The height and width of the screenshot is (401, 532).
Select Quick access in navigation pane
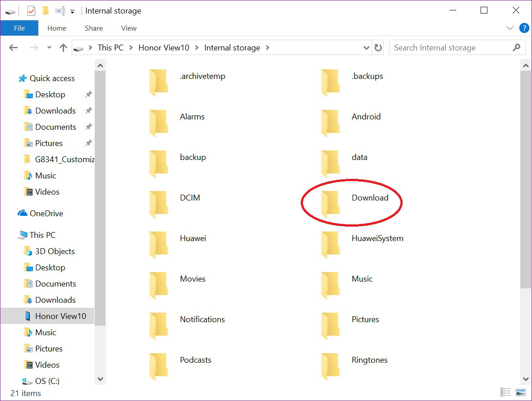tap(52, 78)
